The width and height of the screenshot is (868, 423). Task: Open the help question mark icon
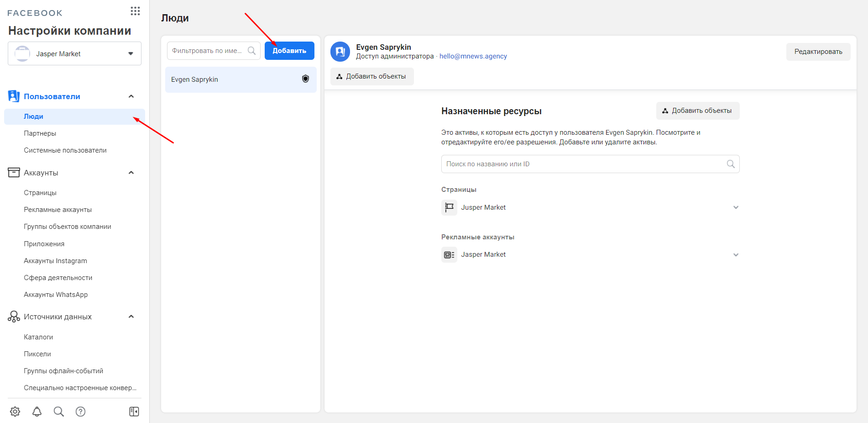81,412
